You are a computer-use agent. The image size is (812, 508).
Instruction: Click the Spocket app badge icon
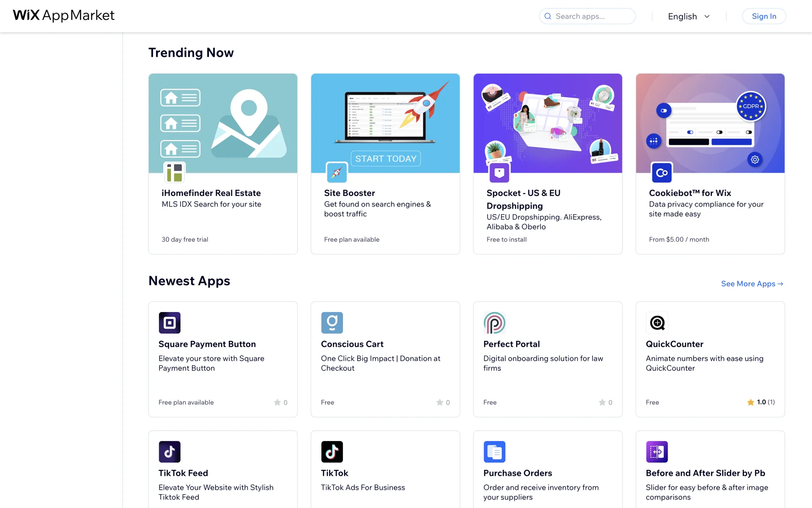[499, 173]
